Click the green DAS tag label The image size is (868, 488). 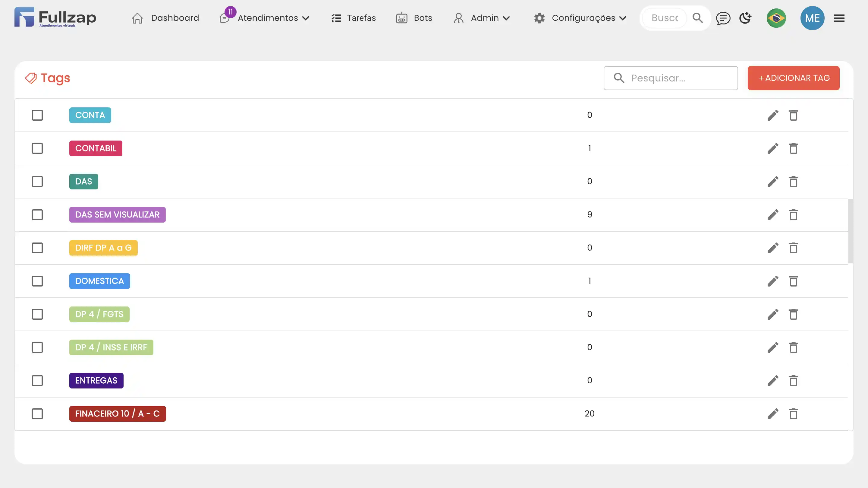[83, 182]
